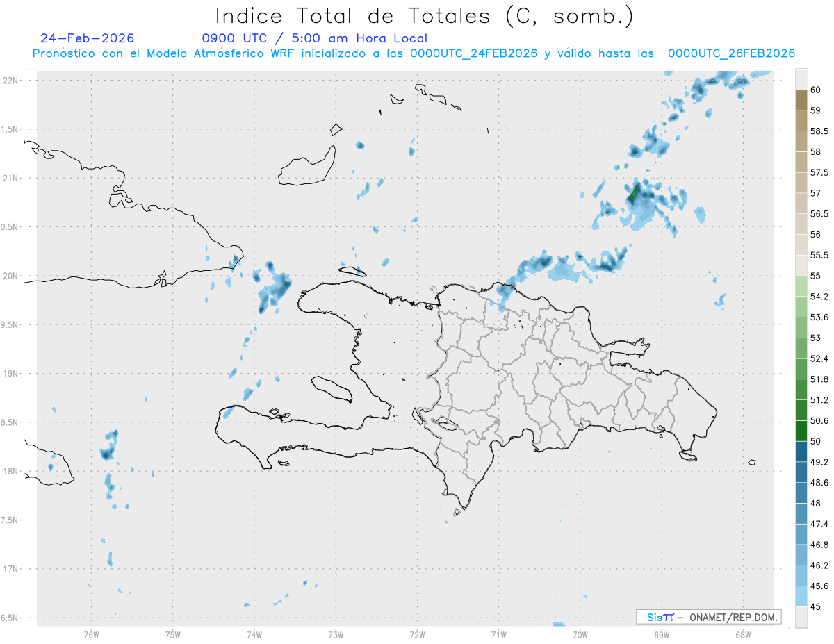Click the green peak cell near 21N 69W
Image resolution: width=834 pixels, height=644 pixels.
coord(634,193)
